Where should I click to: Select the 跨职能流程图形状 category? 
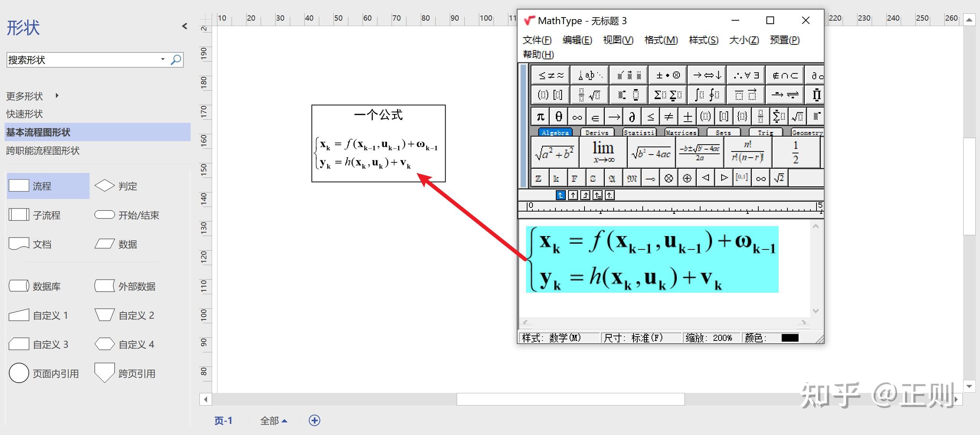[x=42, y=151]
